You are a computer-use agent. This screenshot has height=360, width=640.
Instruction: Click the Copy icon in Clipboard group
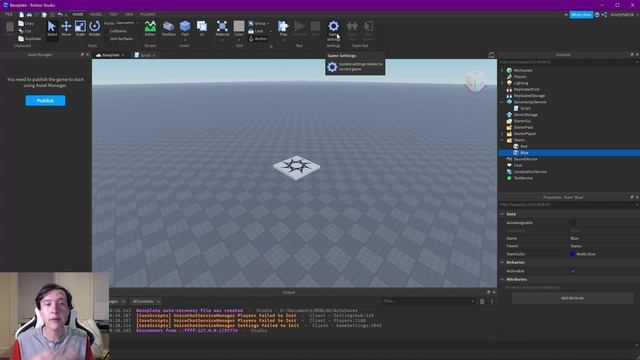click(26, 24)
